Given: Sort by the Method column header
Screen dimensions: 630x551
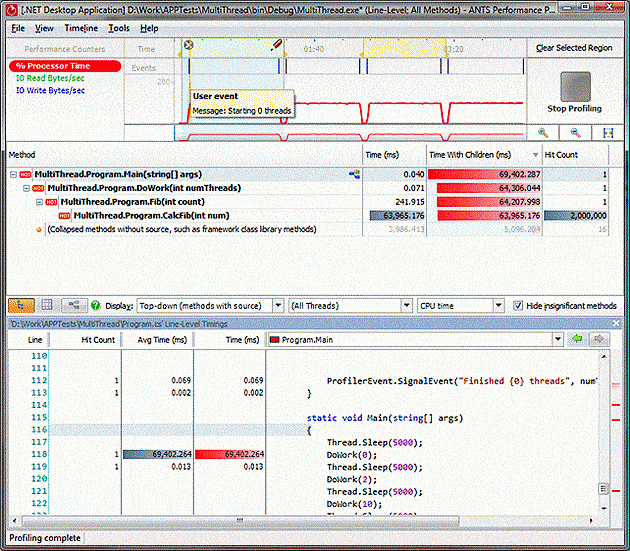Looking at the screenshot, I should click(x=184, y=155).
